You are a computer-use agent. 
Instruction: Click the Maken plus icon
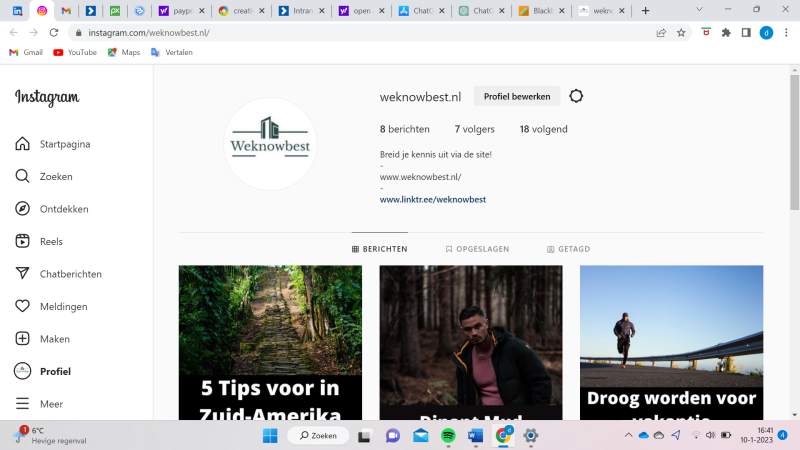click(22, 339)
